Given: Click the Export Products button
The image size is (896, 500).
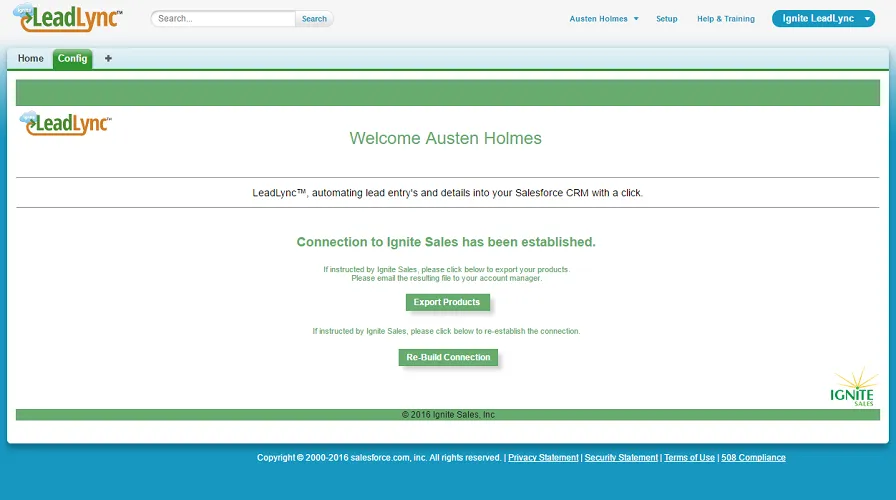Looking at the screenshot, I should pyautogui.click(x=447, y=302).
